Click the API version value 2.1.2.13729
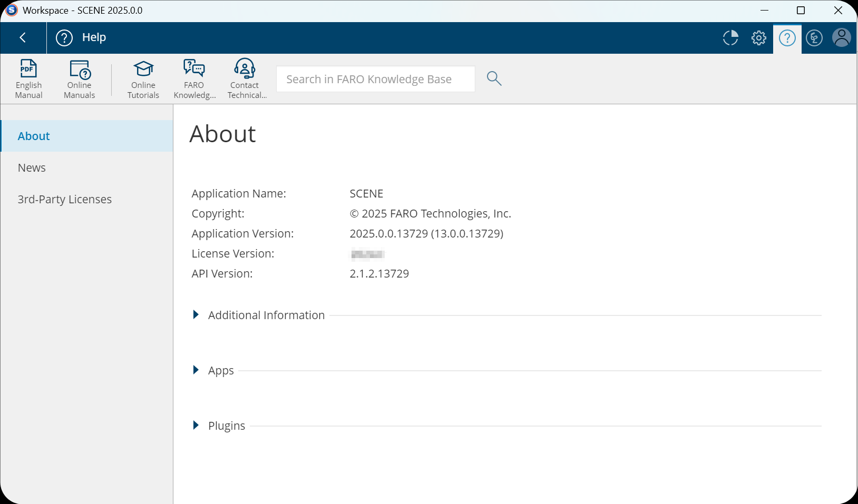 (379, 273)
